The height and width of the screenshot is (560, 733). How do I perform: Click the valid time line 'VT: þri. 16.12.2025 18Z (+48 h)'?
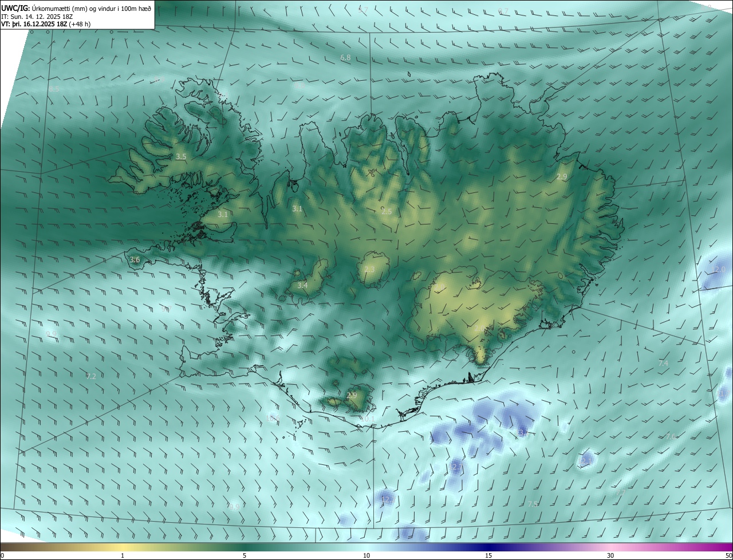click(x=45, y=24)
